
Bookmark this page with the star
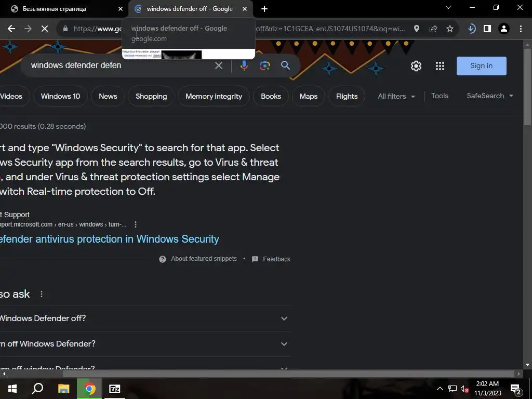pyautogui.click(x=450, y=29)
